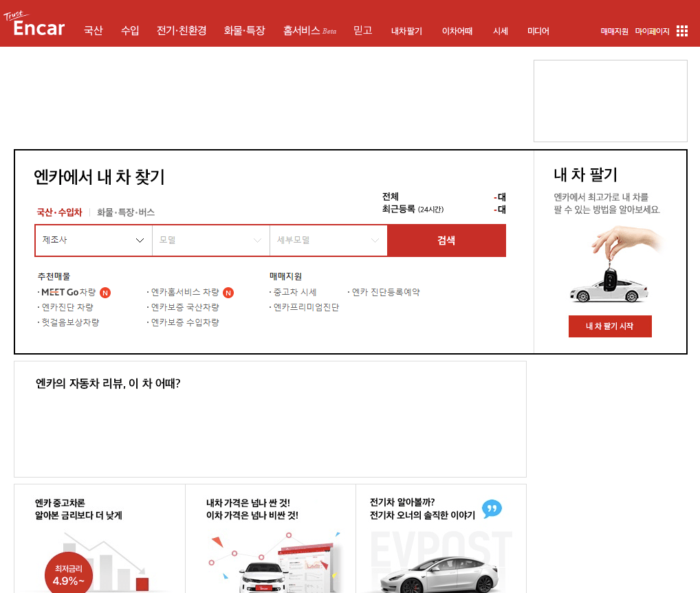
Task: Click the 전체 vehicle count label
Action: pos(391,197)
